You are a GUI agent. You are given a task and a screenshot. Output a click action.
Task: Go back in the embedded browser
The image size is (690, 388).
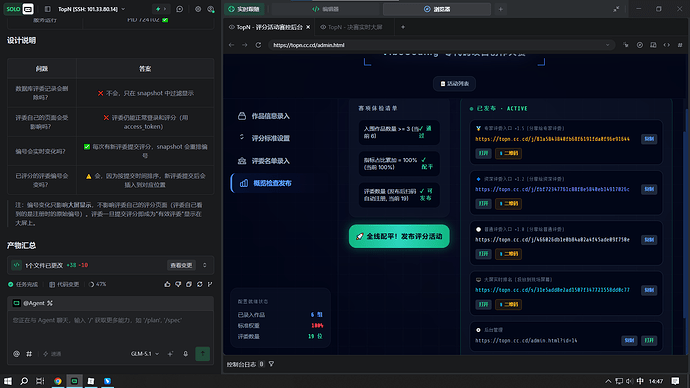(x=231, y=45)
